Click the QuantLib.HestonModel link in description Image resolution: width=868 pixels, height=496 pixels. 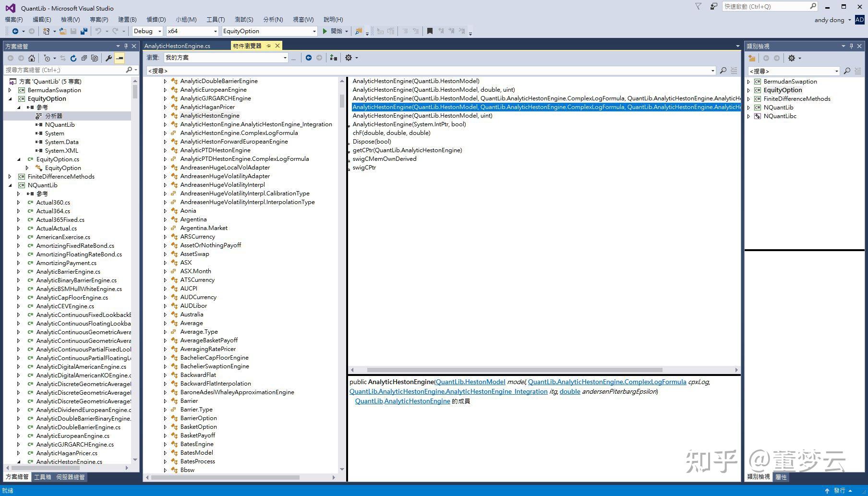[470, 382]
